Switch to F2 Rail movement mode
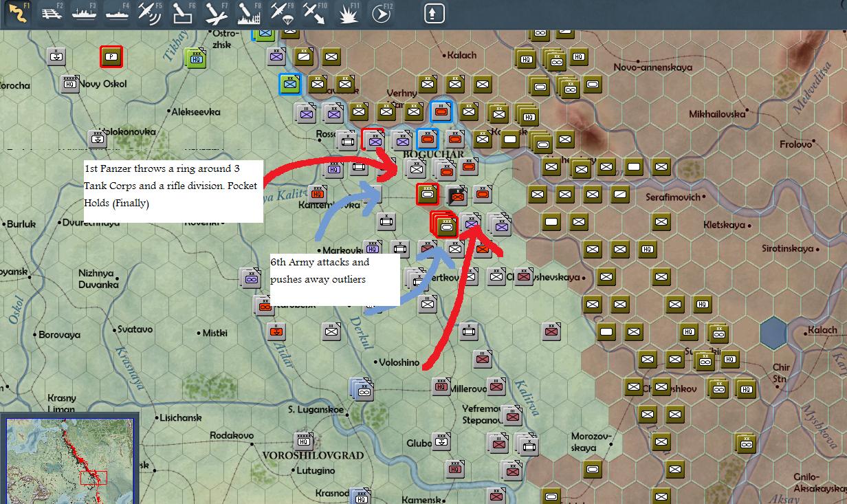The height and width of the screenshot is (504, 847). pos(52,12)
